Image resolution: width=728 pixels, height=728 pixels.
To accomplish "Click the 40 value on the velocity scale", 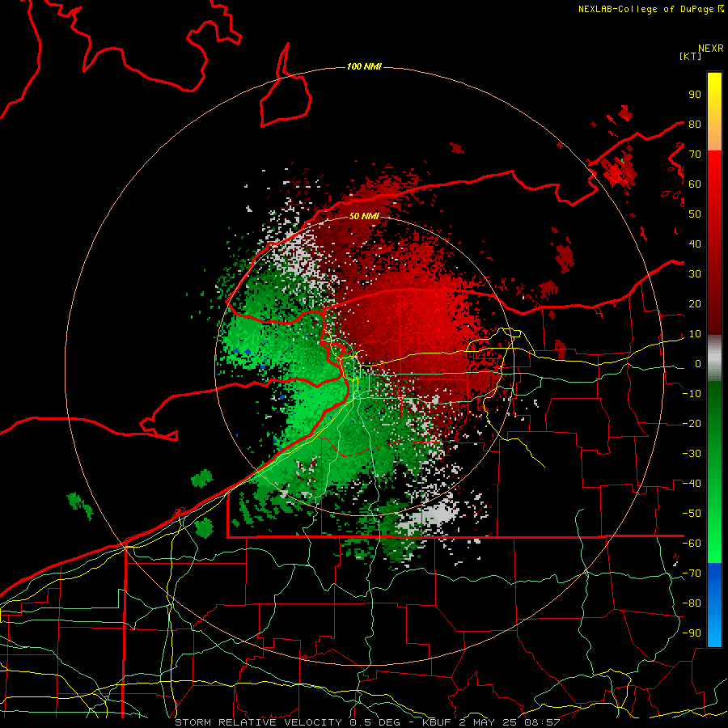I will (x=695, y=244).
